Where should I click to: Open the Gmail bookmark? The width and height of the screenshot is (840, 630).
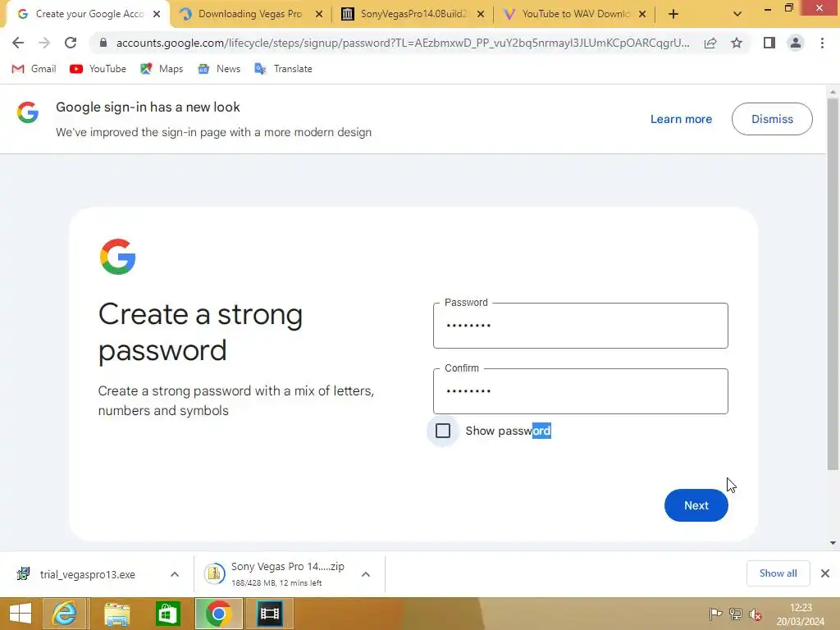34,69
